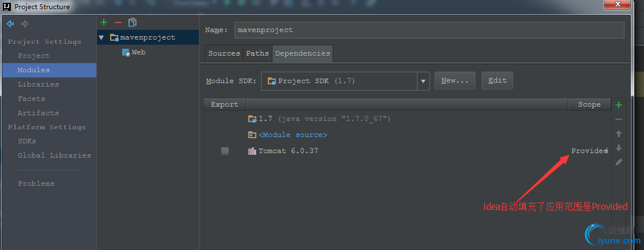Add a dependency with the green plus
644x250 pixels.
(x=619, y=105)
